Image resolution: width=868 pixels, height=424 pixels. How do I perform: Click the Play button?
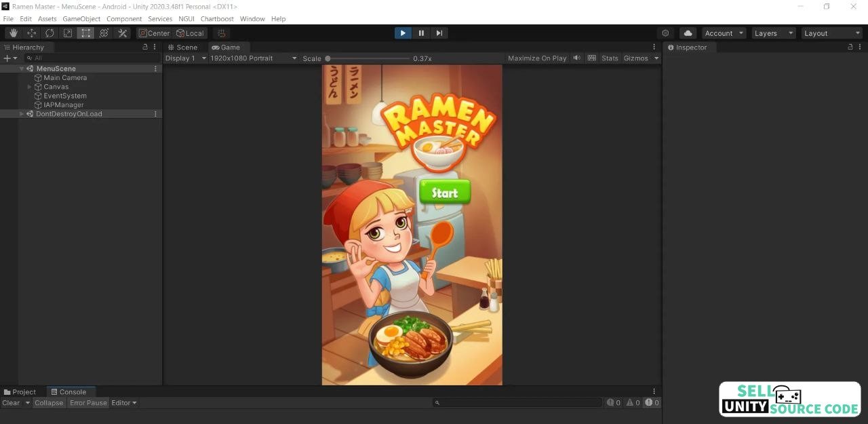click(x=403, y=33)
